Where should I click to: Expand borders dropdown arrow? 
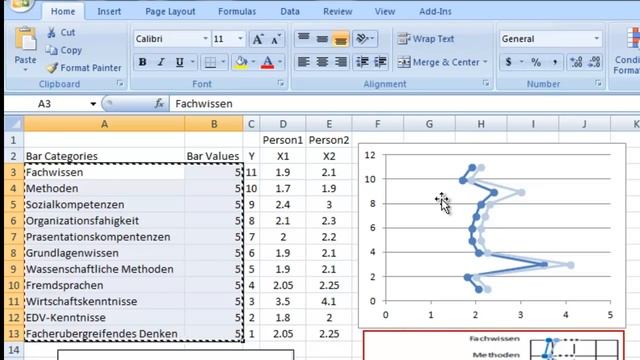coord(223,62)
